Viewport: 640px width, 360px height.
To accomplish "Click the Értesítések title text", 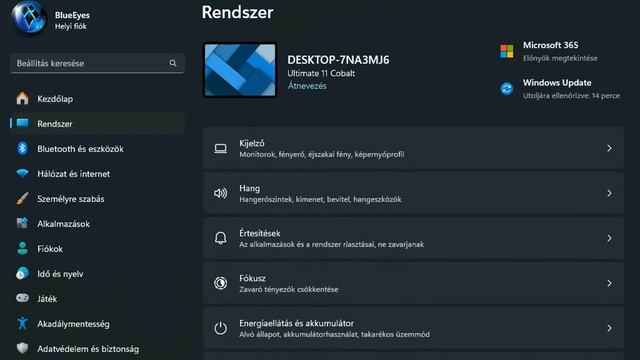I will pyautogui.click(x=260, y=233).
